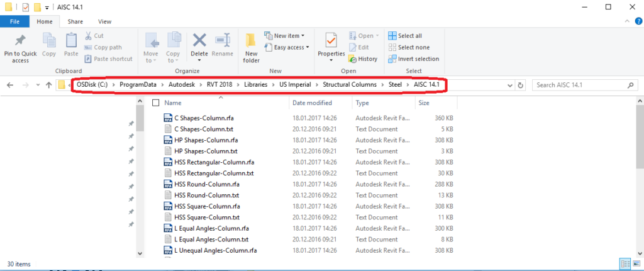Open the Move to command
Image resolution: width=644 pixels, height=271 pixels.
pyautogui.click(x=151, y=48)
